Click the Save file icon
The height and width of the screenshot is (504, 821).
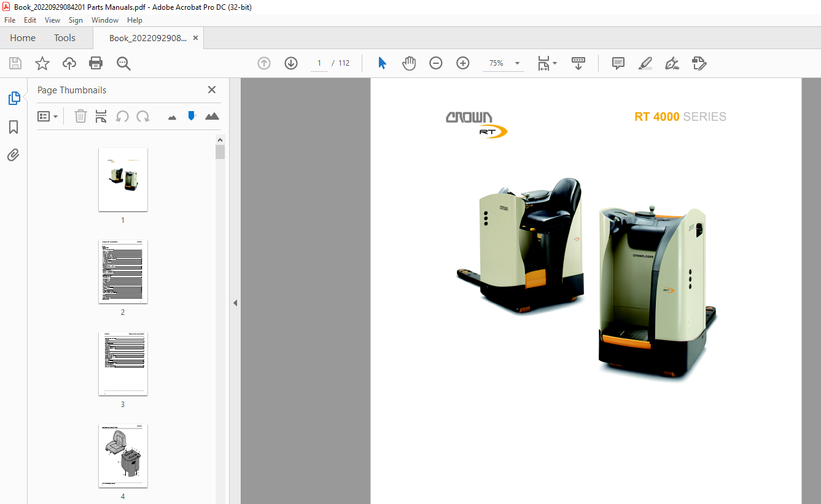[15, 63]
